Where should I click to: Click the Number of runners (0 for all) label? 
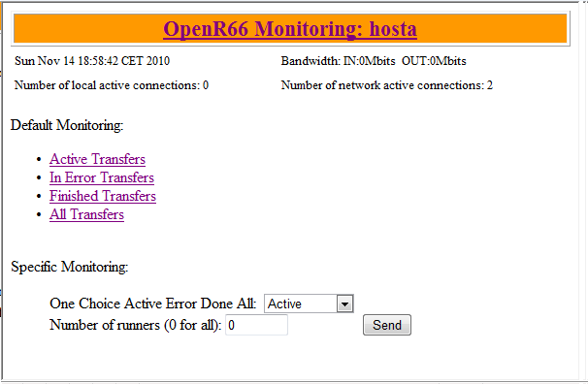pos(136,325)
